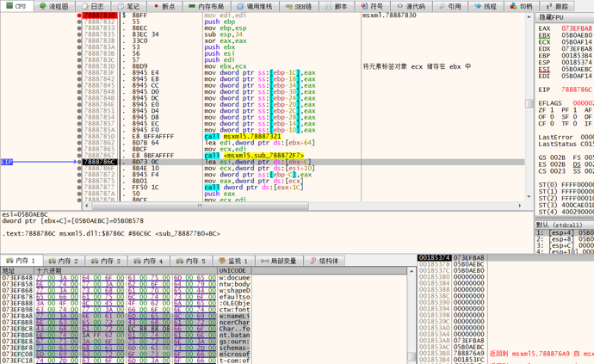Open the 流程图 (Graph) tab
The height and width of the screenshot is (364, 594).
(54, 6)
